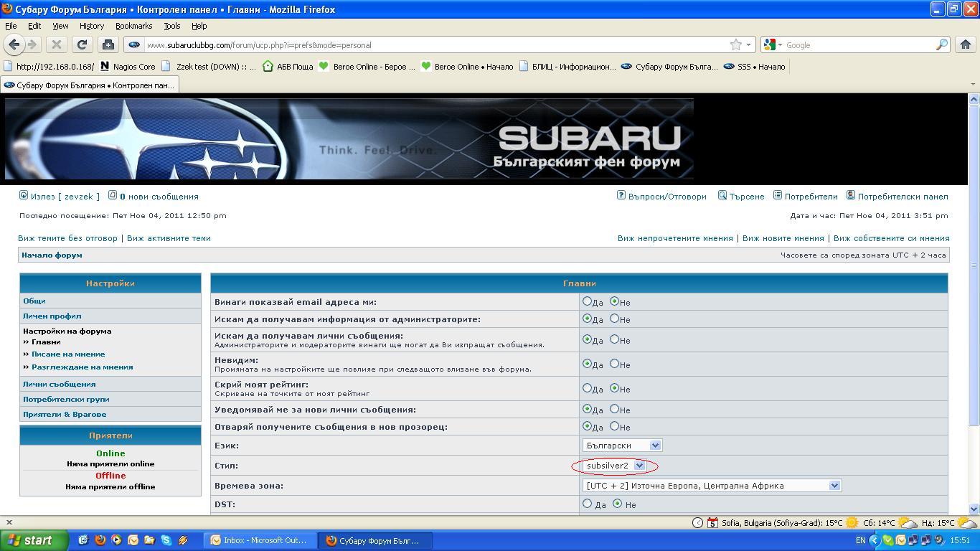Click the Subaru site identity icon in address bar
Image resolution: width=980 pixels, height=551 pixels.
pos(133,44)
